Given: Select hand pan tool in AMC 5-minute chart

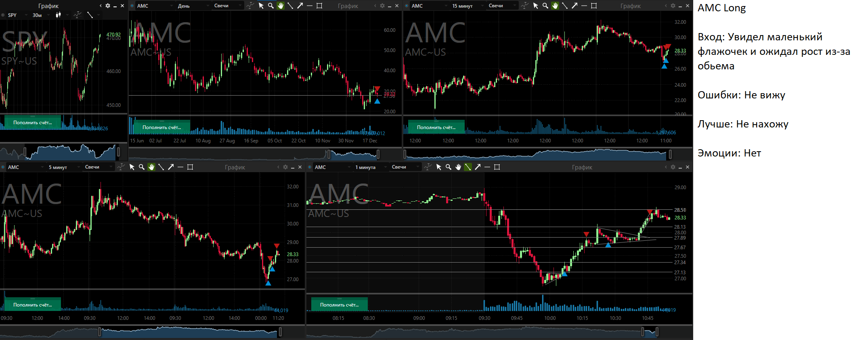Looking at the screenshot, I should [x=151, y=167].
